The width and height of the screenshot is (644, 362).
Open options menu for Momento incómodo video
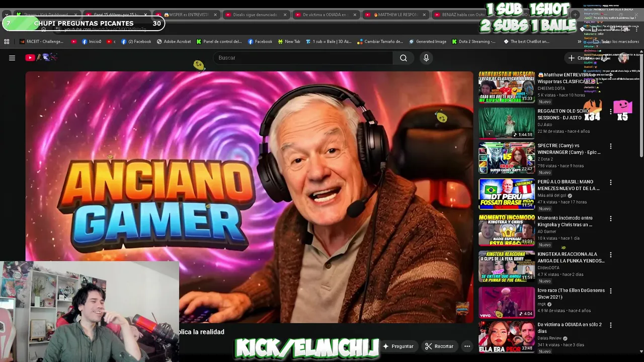(x=611, y=219)
